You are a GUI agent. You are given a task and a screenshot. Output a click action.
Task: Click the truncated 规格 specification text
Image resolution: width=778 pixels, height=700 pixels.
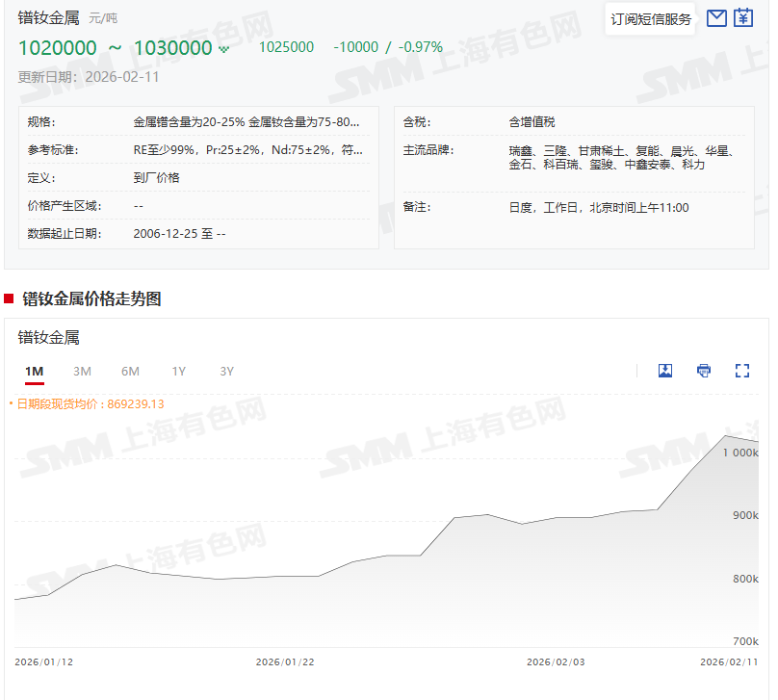click(x=247, y=122)
